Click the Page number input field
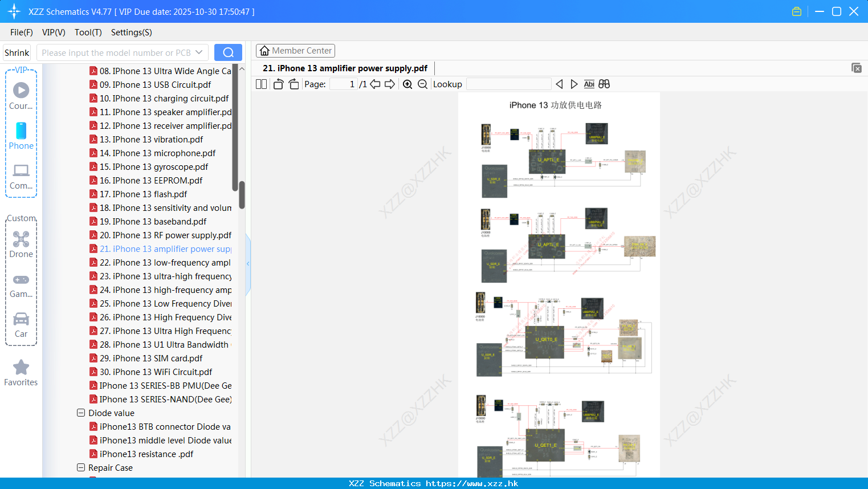 pos(343,84)
